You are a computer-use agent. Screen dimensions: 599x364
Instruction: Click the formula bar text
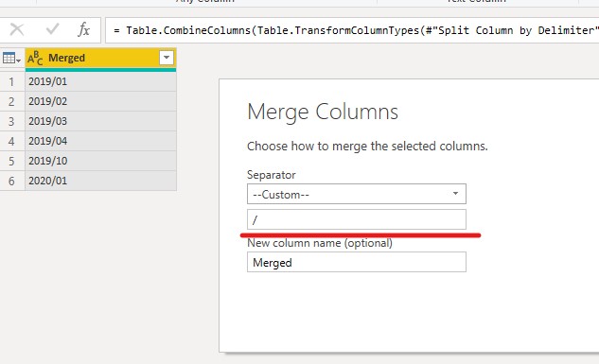tap(355, 30)
